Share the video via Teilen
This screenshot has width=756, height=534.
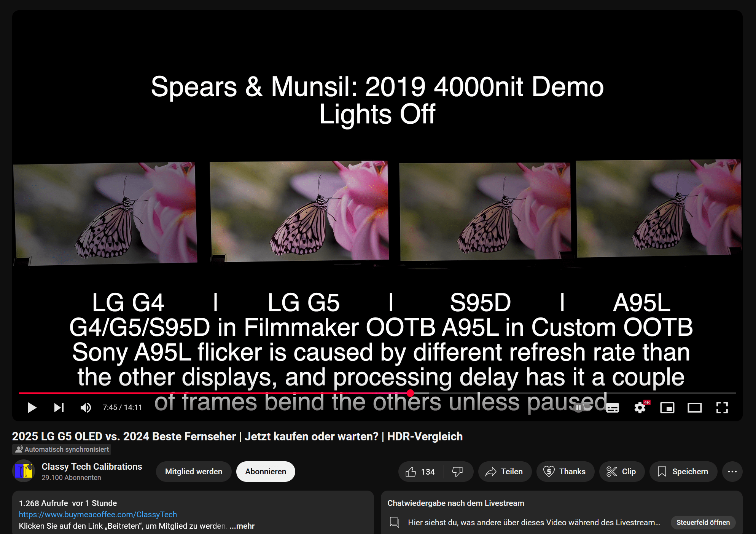(505, 472)
